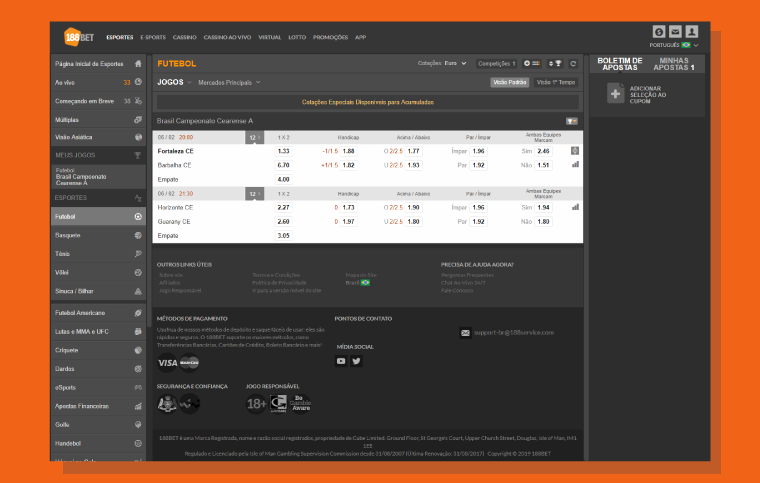Select Barbalha CE 1X2 odds 6.70
Viewport: 760px width, 483px height.
(x=284, y=165)
